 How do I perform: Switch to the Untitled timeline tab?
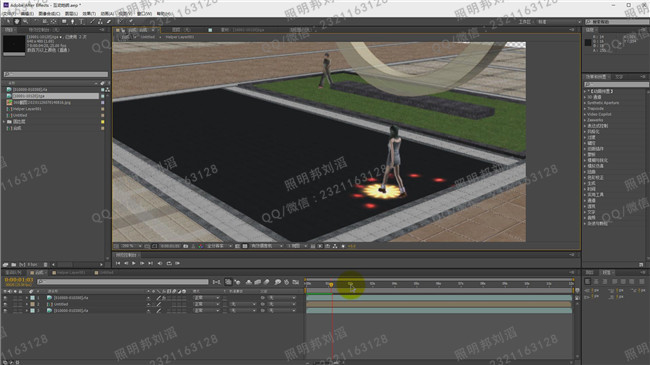104,273
